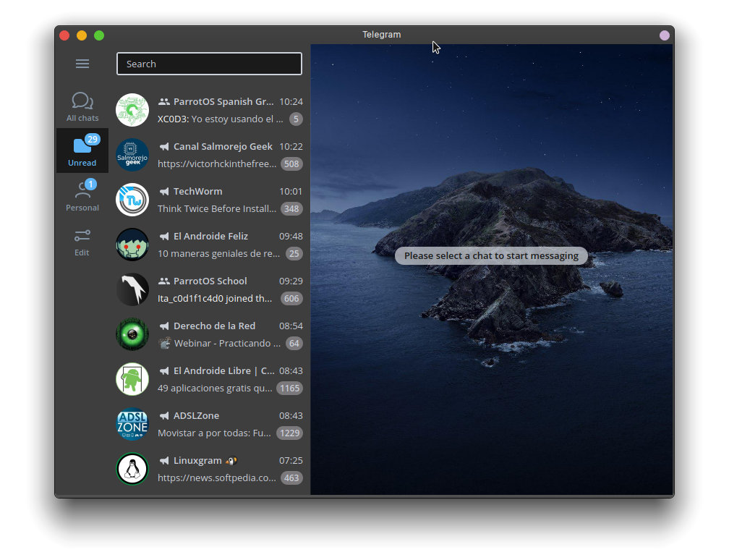Click Derecho de la Red eye avatar

(132, 334)
